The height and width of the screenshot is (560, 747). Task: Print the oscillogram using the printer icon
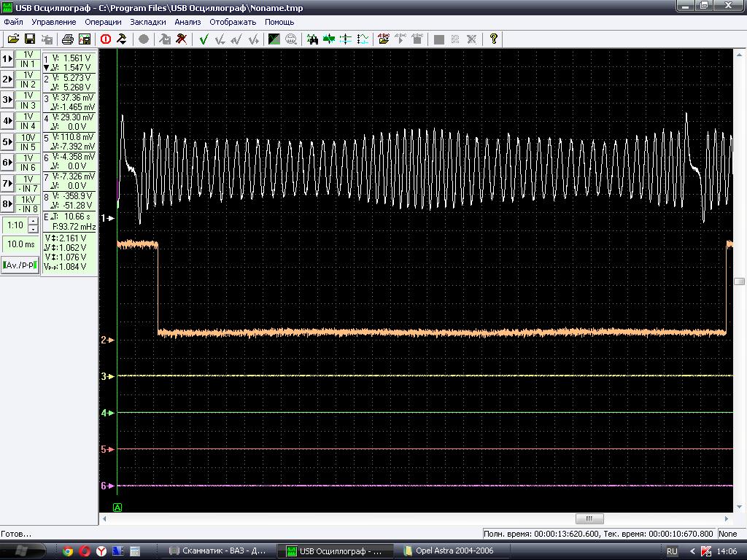68,39
